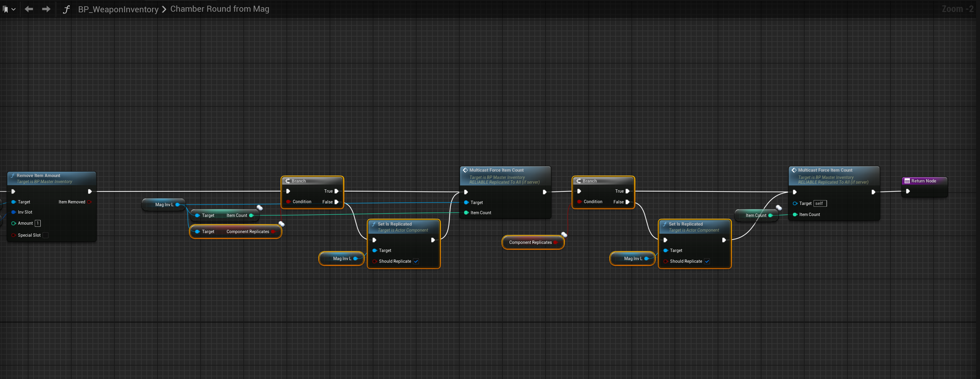Click the bookmark icon in the top-left

5,9
